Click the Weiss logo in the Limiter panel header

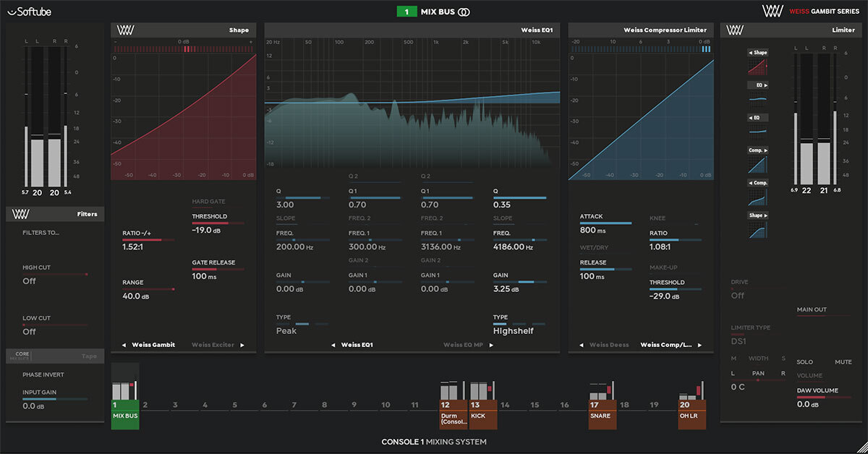[x=736, y=30]
